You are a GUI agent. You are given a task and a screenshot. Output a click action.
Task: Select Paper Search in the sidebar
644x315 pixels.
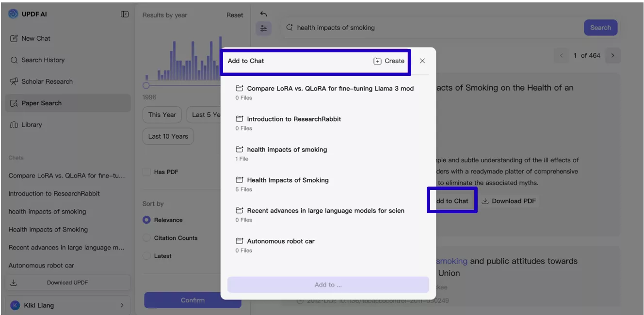[67, 103]
